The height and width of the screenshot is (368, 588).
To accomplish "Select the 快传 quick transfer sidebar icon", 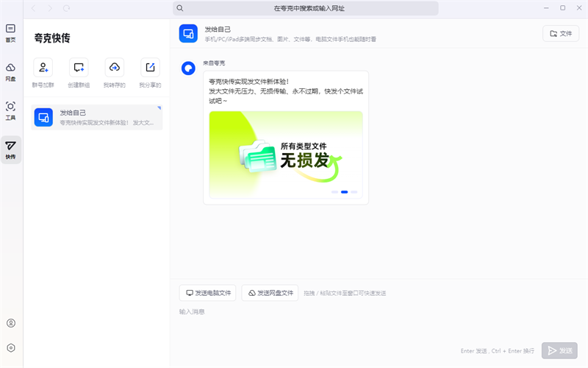I will click(10, 150).
